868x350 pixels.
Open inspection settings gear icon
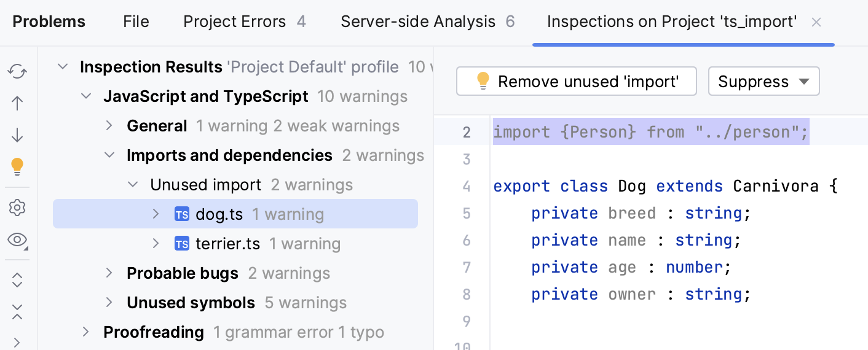pos(17,208)
